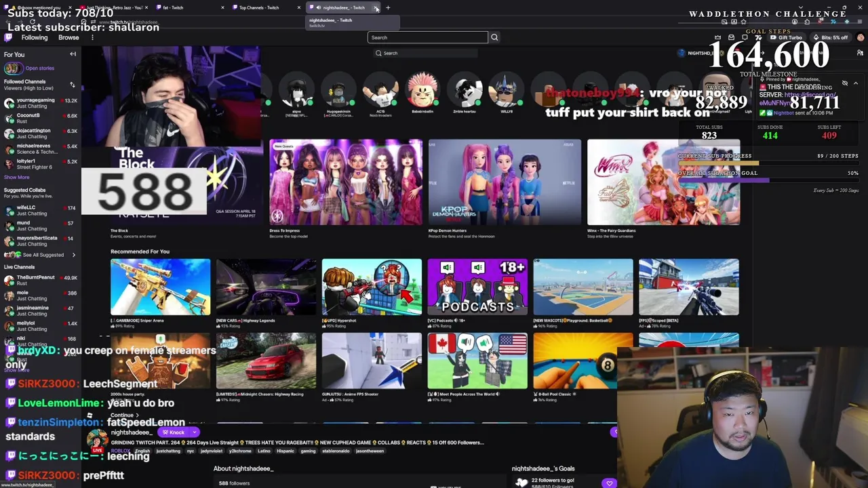This screenshot has width=868, height=488.
Task: Open the Coconut8 followed channel
Action: (x=41, y=119)
